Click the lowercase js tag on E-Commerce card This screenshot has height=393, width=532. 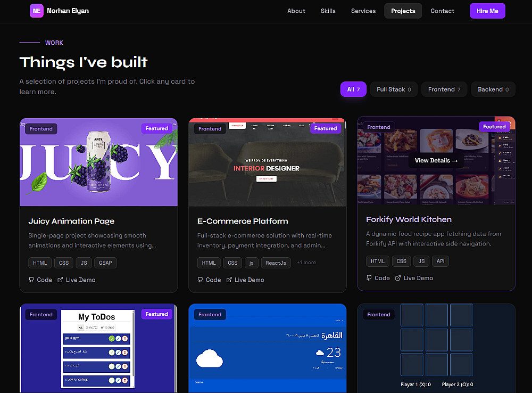252,263
